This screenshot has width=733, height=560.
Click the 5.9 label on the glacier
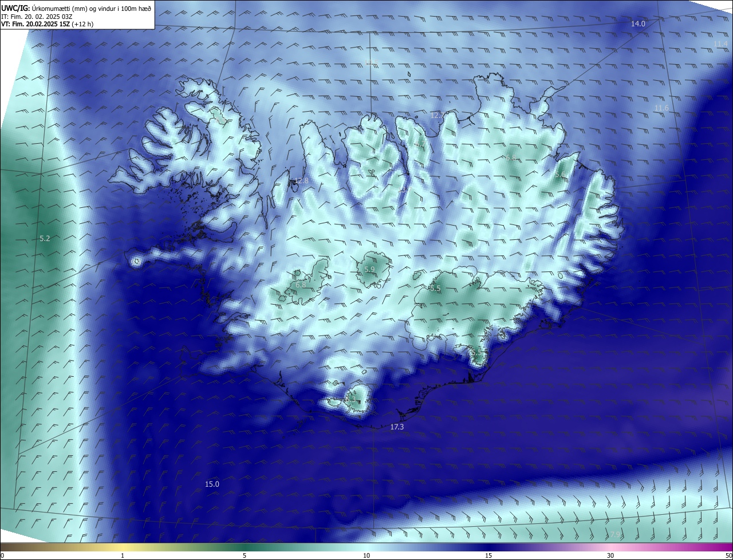[x=369, y=269]
